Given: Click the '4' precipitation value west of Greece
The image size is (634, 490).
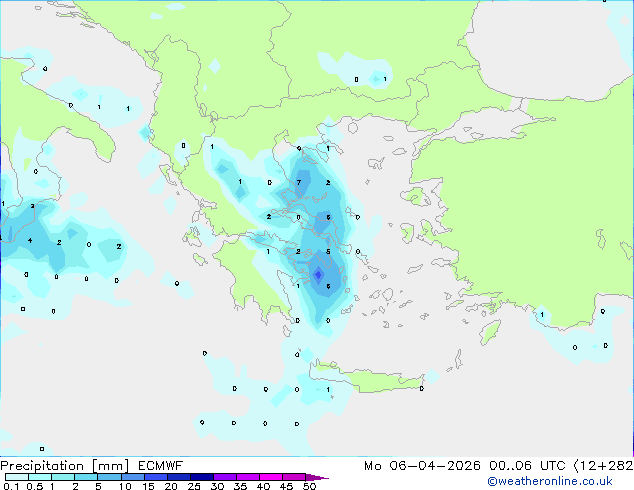Looking at the screenshot, I should click(x=30, y=241).
